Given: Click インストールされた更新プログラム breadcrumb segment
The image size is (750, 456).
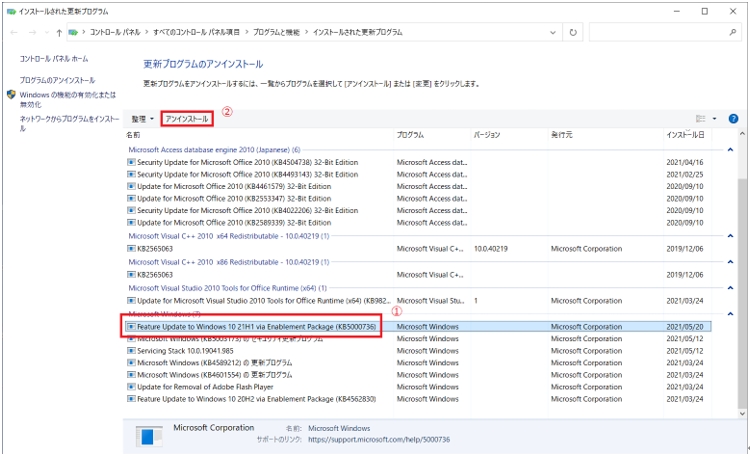Looking at the screenshot, I should tap(357, 32).
